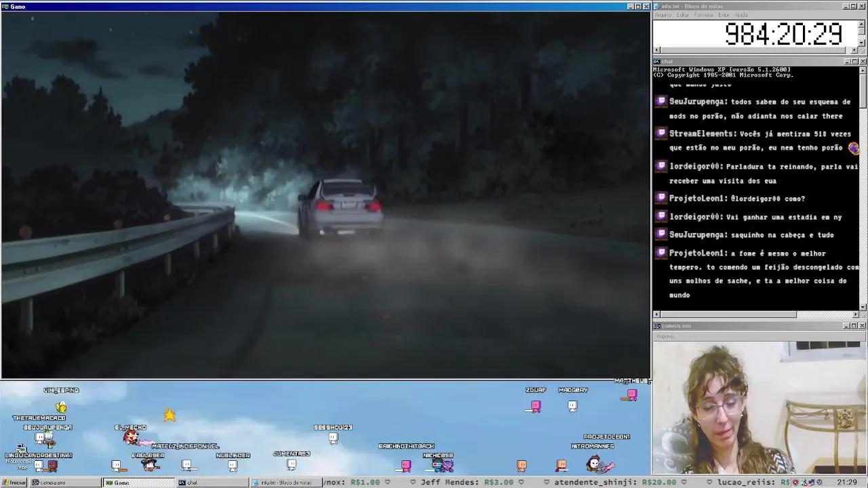Click the webcam feed in camera.exe window
Screen dimensions: 868x488
tap(760, 407)
